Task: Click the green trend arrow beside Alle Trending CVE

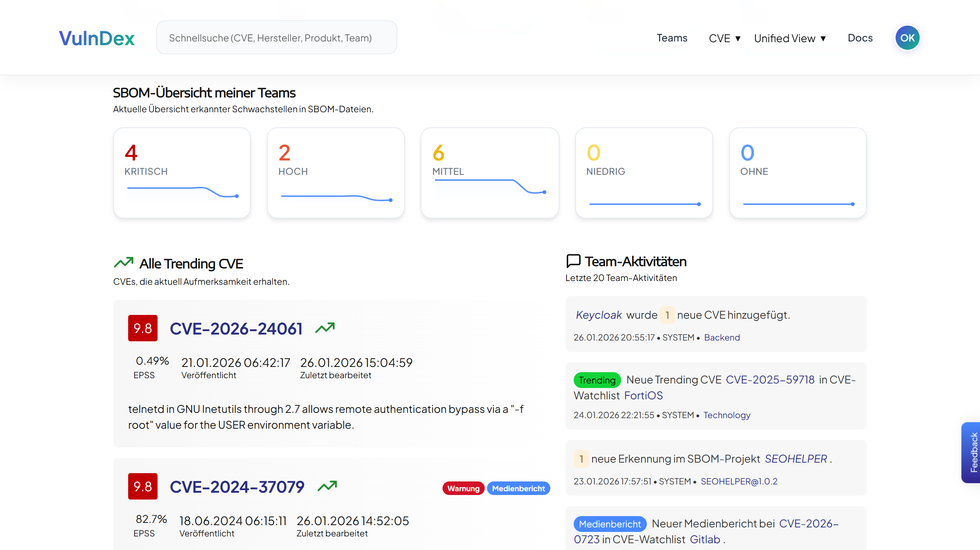Action: click(123, 262)
